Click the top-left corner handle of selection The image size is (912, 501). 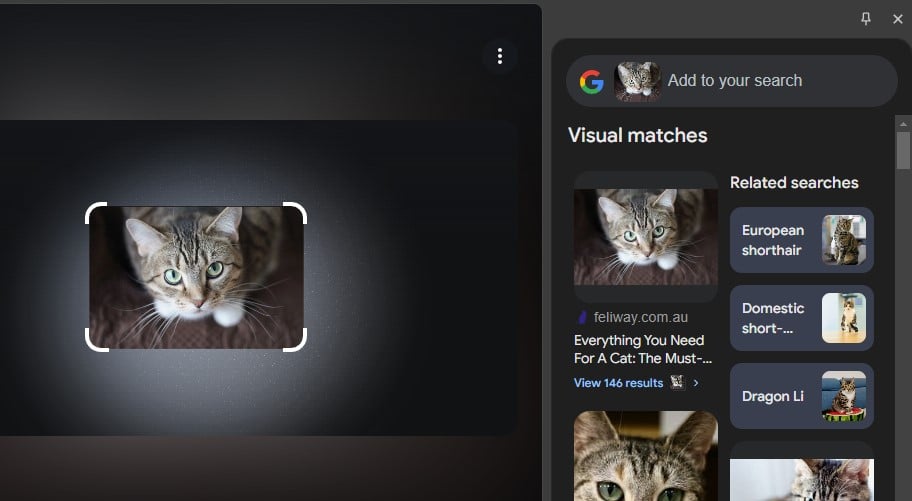click(x=95, y=213)
